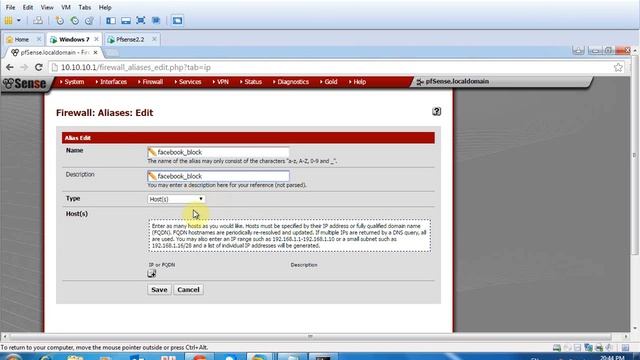Click the send Ctrl+Alt+Del toolbar icon

[38, 20]
